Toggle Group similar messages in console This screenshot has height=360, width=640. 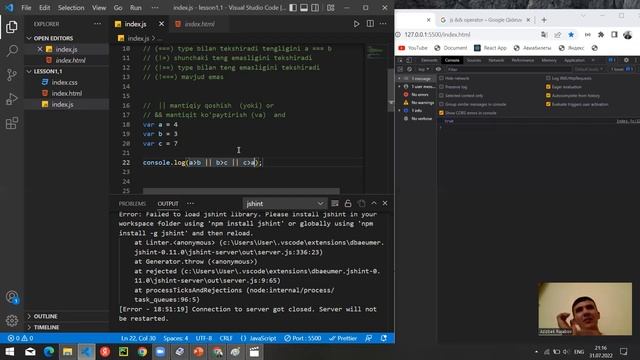click(x=441, y=104)
